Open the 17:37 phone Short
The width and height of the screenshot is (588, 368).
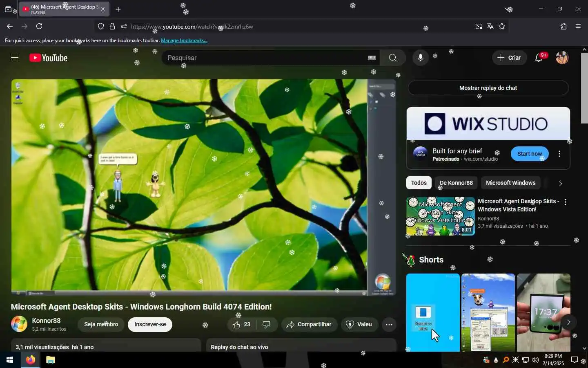click(543, 312)
